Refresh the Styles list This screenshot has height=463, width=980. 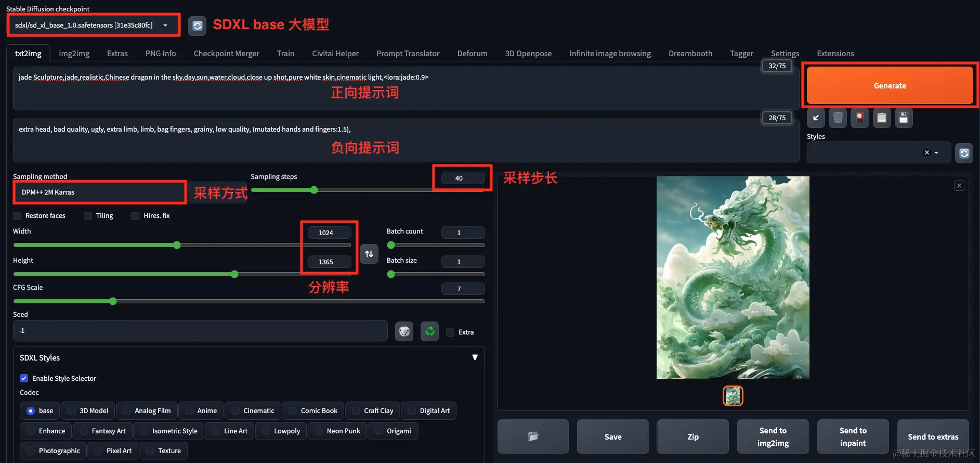pyautogui.click(x=964, y=153)
